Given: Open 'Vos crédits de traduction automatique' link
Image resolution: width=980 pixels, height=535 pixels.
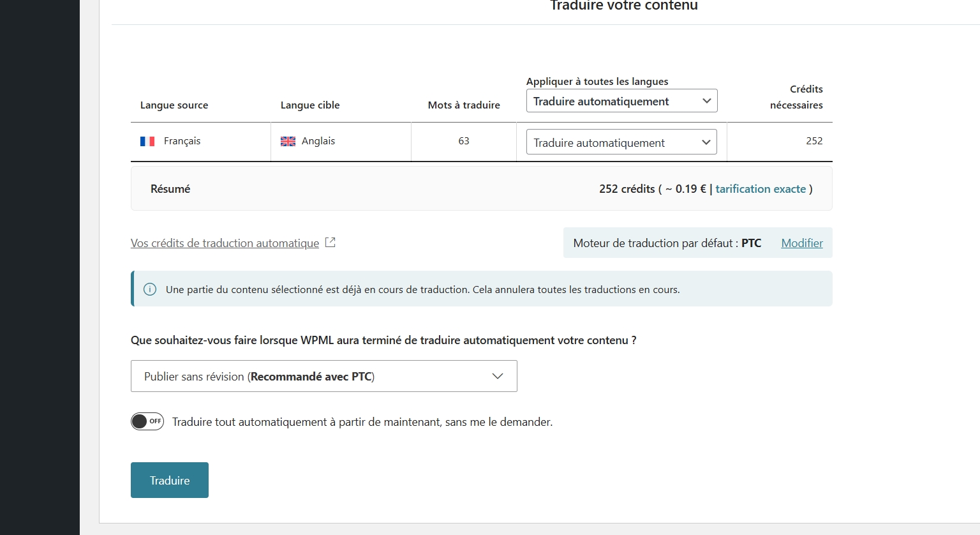Looking at the screenshot, I should 225,243.
